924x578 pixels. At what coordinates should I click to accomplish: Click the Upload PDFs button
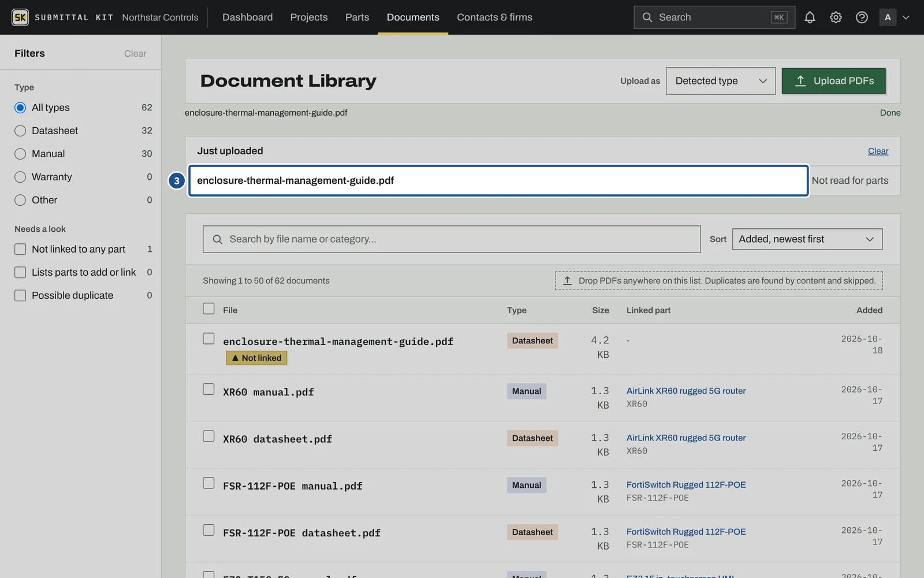tap(833, 81)
